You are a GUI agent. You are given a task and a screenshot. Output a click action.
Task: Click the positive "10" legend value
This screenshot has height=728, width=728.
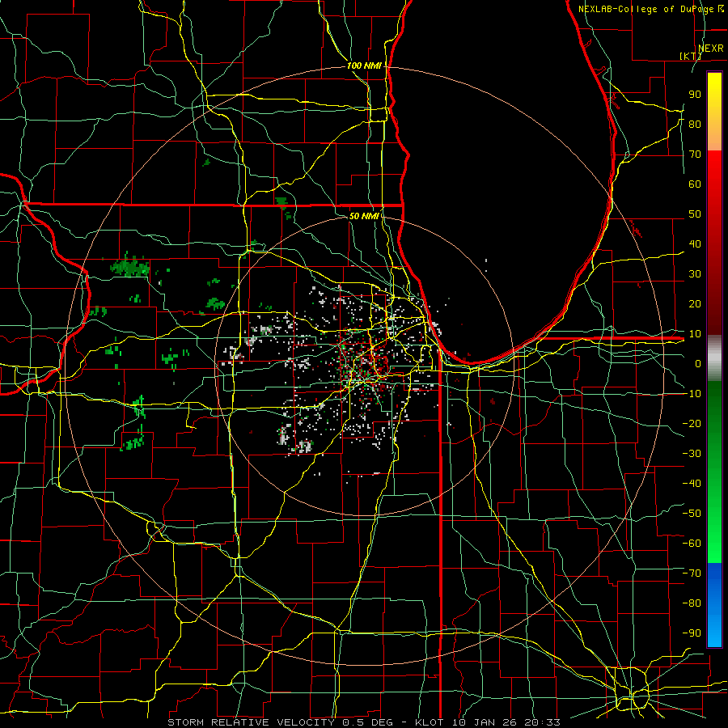(695, 334)
